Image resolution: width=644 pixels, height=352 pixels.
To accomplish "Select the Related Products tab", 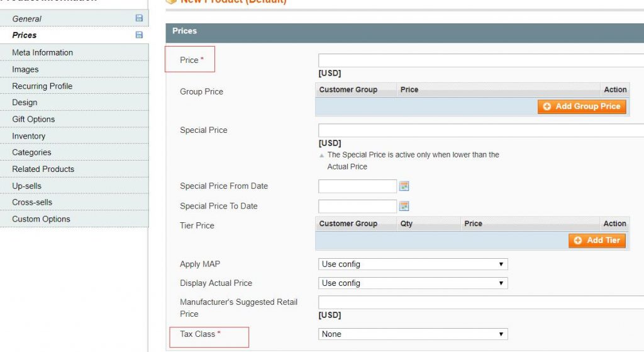I will point(43,169).
